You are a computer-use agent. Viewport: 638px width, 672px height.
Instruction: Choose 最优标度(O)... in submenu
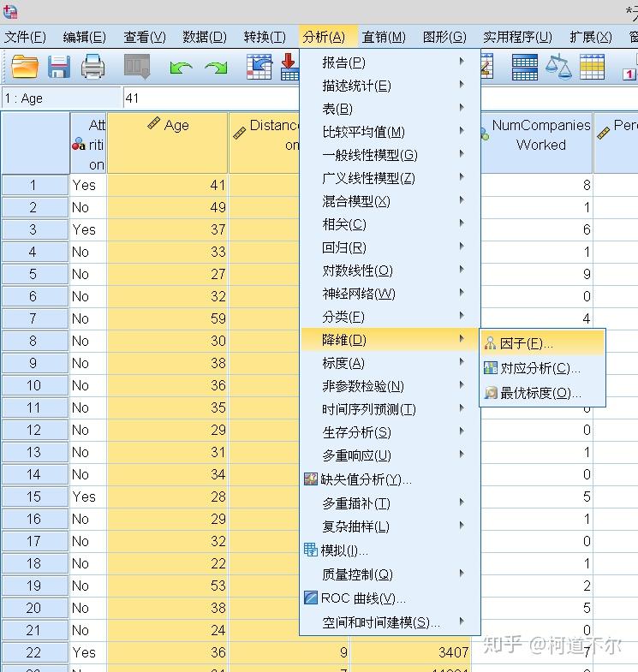[542, 393]
